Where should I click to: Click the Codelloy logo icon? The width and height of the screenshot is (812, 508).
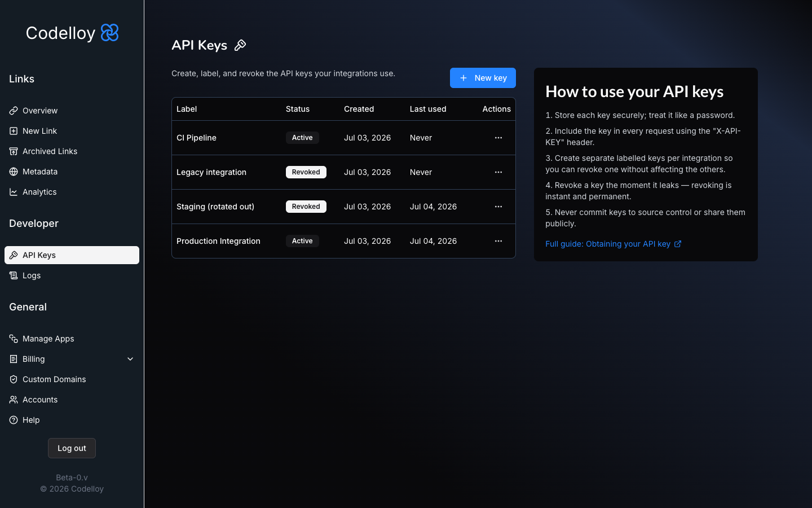click(x=110, y=33)
